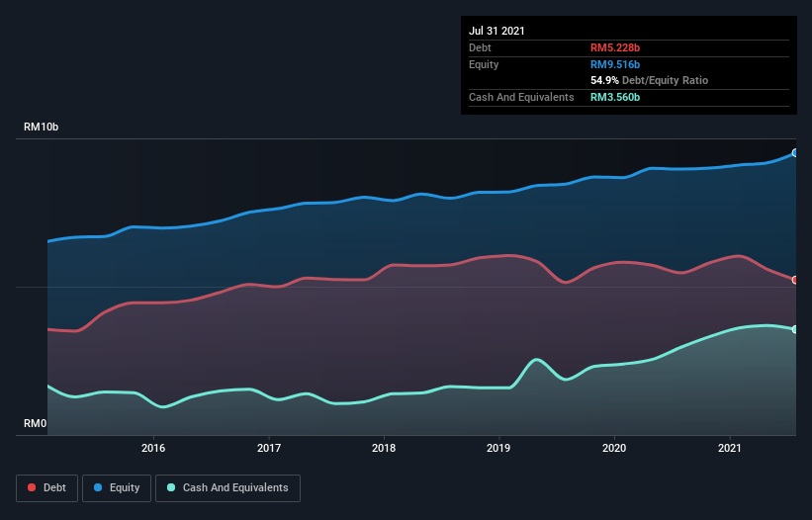The image size is (812, 520).
Task: Click the Jul 31 2021 tooltip date
Action: [496, 31]
